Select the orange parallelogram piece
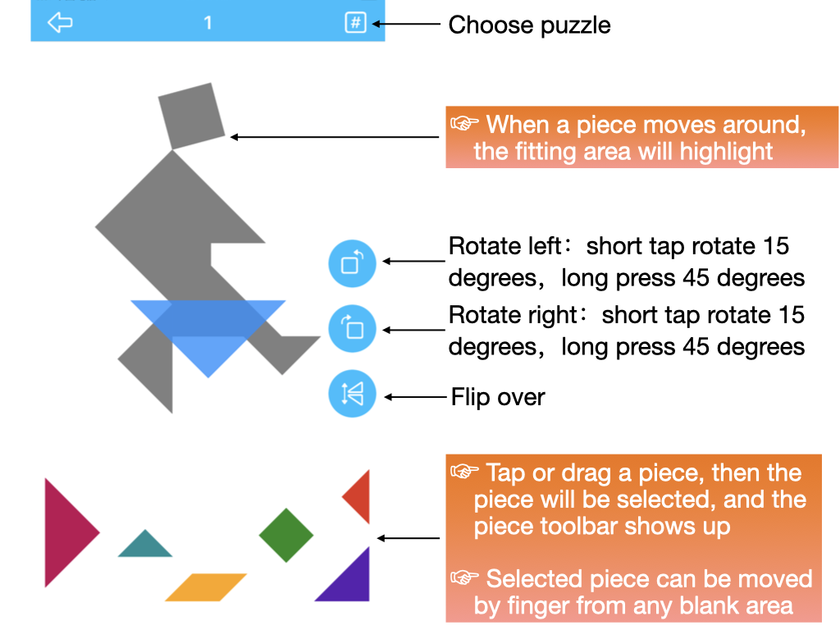840x630 pixels. 206,587
